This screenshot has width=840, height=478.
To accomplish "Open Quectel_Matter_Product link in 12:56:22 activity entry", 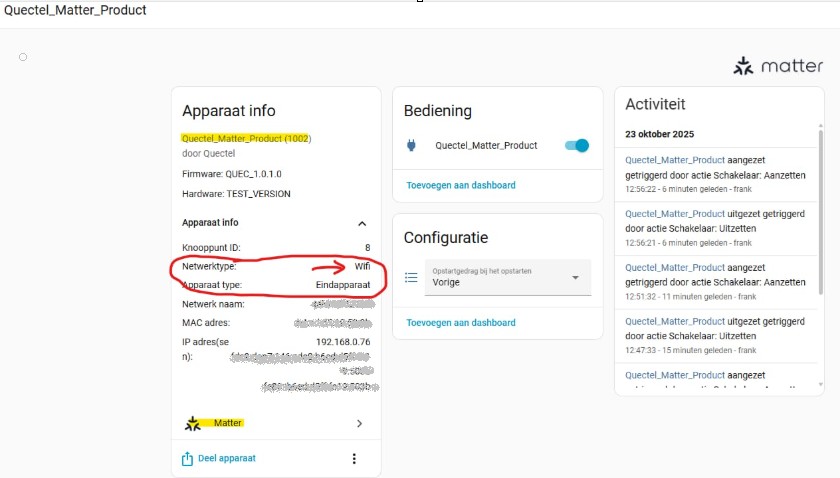I will coord(674,159).
